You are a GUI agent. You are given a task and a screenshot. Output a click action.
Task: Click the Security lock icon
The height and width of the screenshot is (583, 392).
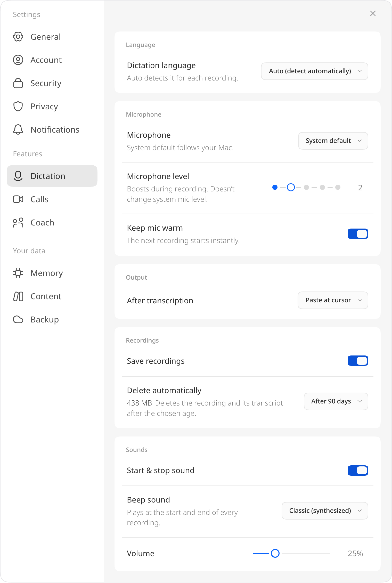point(18,83)
